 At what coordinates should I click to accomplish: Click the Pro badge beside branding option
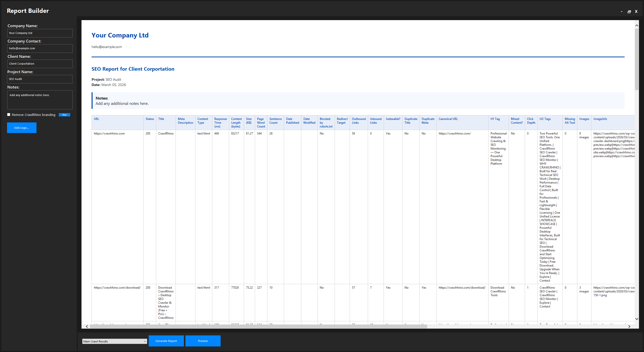click(x=64, y=115)
